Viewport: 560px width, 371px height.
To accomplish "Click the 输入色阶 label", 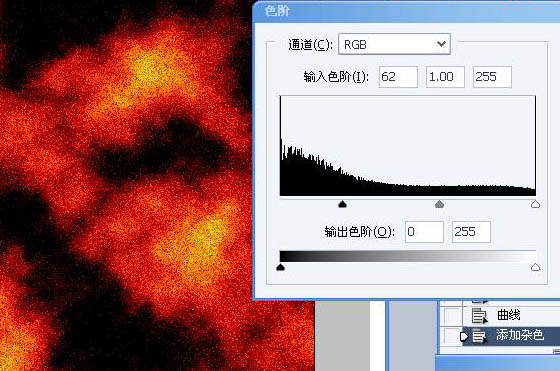I will coord(336,77).
